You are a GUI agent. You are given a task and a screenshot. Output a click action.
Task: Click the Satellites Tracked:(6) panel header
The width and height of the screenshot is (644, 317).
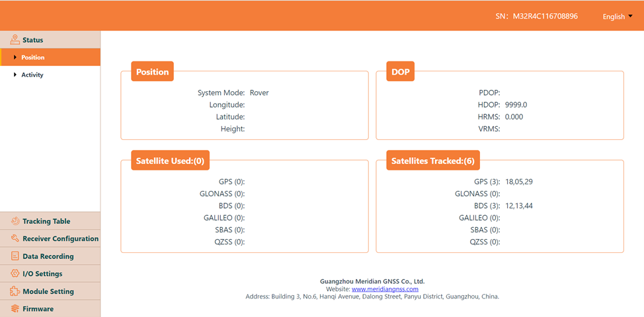pos(432,160)
